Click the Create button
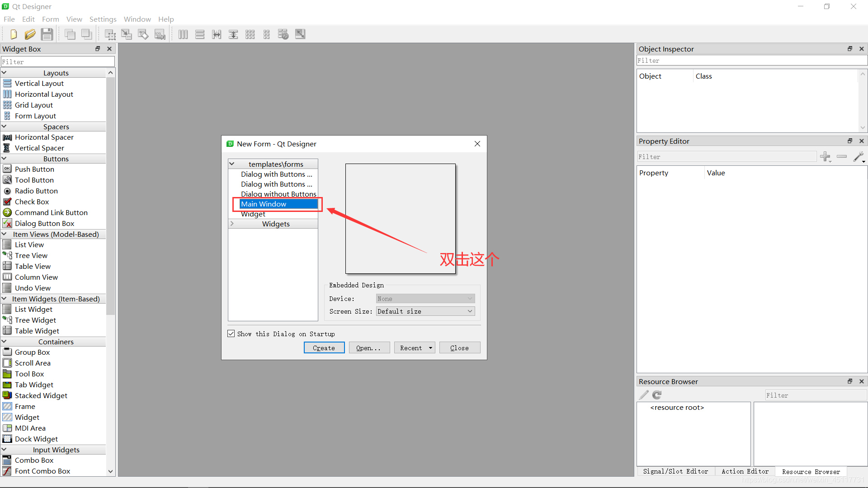 click(324, 348)
